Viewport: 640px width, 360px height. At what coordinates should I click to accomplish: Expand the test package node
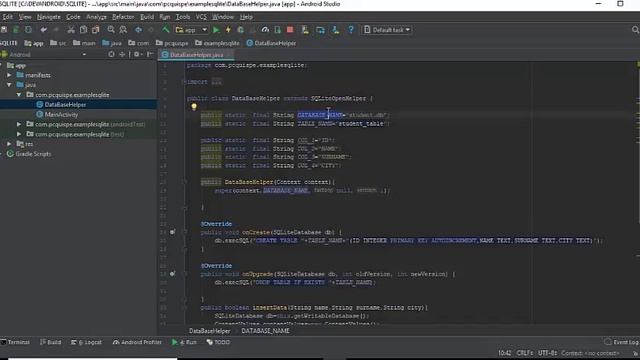(x=19, y=134)
